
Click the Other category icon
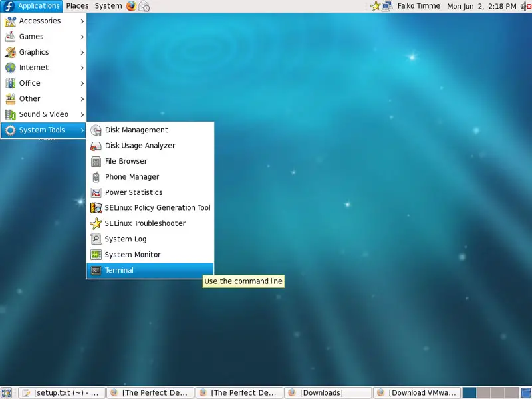coord(10,99)
